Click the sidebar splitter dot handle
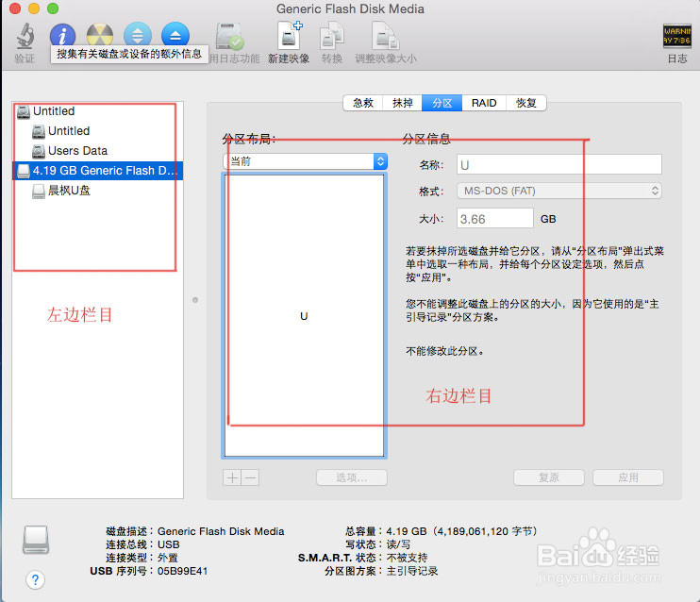The image size is (700, 602). tap(195, 300)
